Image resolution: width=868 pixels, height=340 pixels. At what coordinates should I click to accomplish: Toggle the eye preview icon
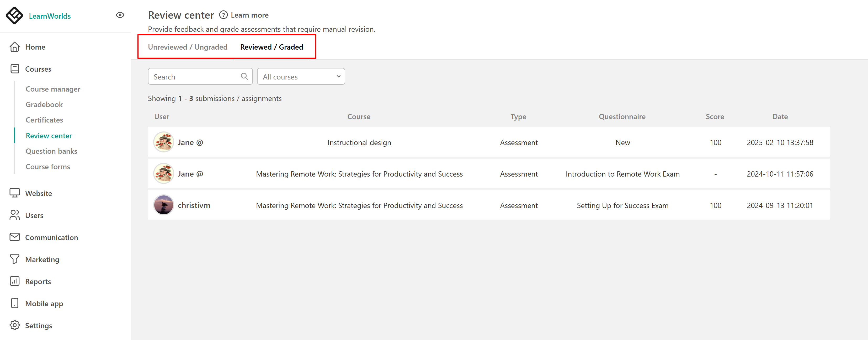point(120,15)
